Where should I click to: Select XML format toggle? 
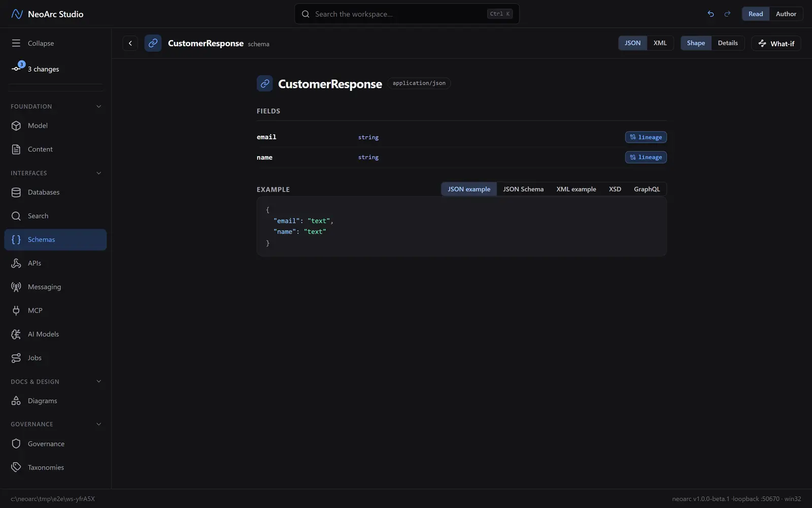(x=660, y=43)
